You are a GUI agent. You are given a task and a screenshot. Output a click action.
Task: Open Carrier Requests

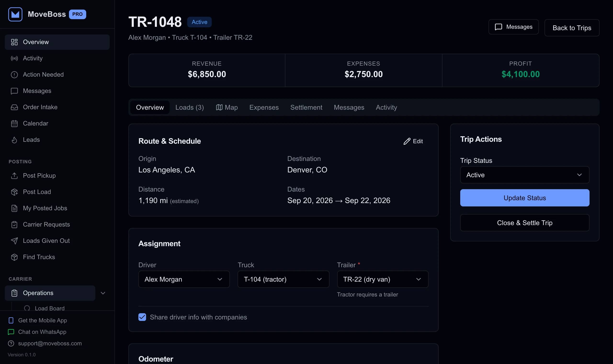coord(57,224)
